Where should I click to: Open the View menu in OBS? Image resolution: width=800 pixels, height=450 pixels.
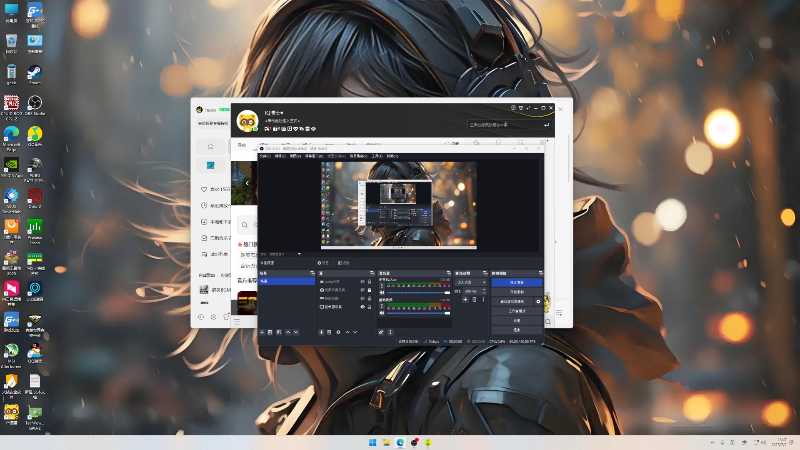(295, 156)
